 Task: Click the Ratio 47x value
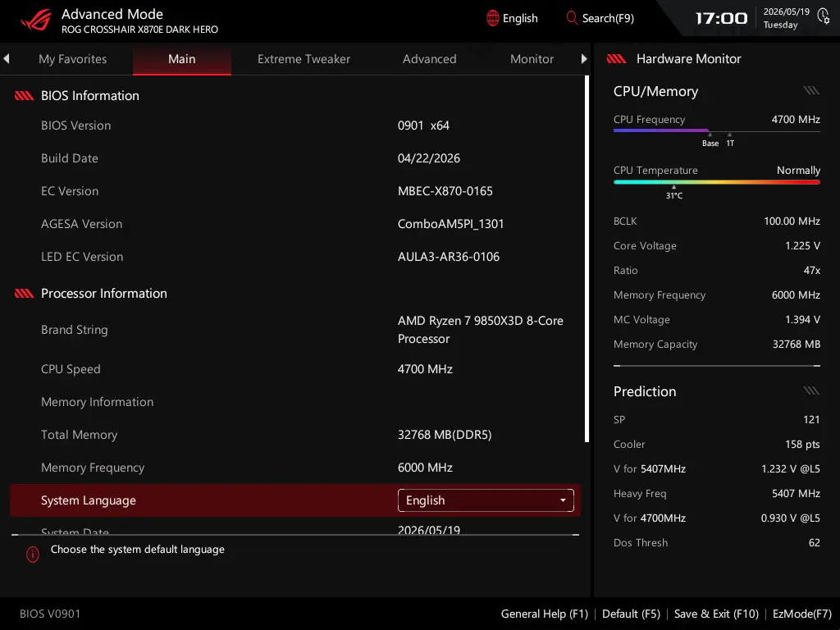[x=811, y=270]
